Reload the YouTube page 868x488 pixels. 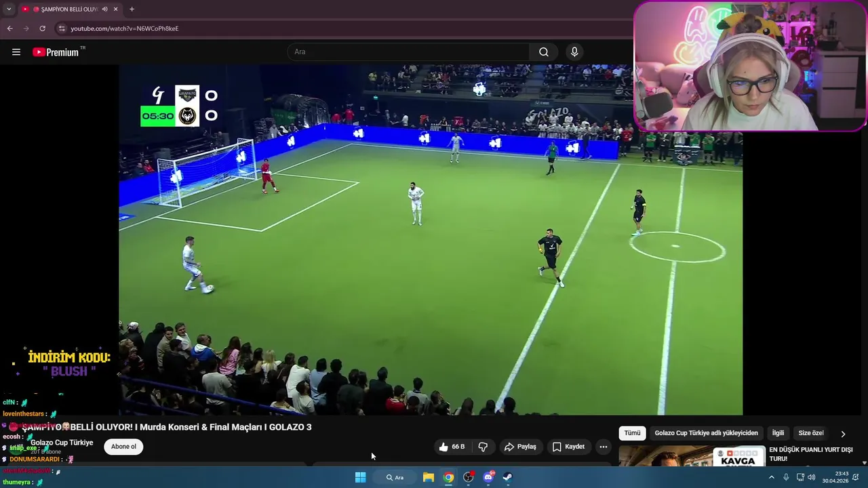(x=42, y=28)
